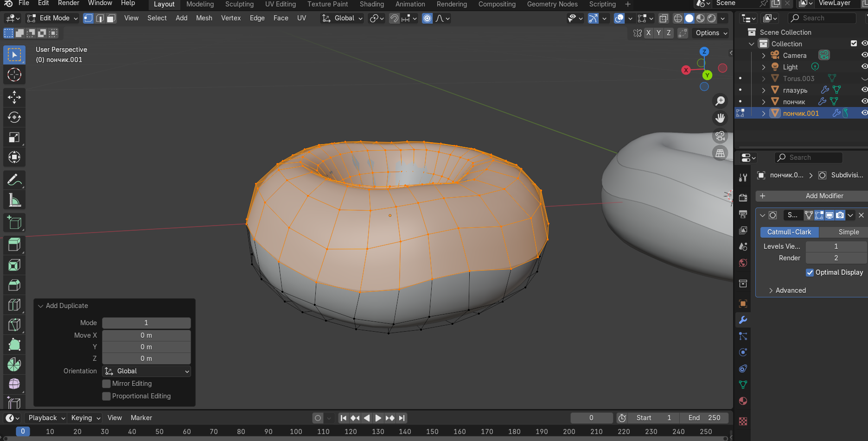Select Simple subdivision type
The width and height of the screenshot is (868, 441).
[843, 232]
